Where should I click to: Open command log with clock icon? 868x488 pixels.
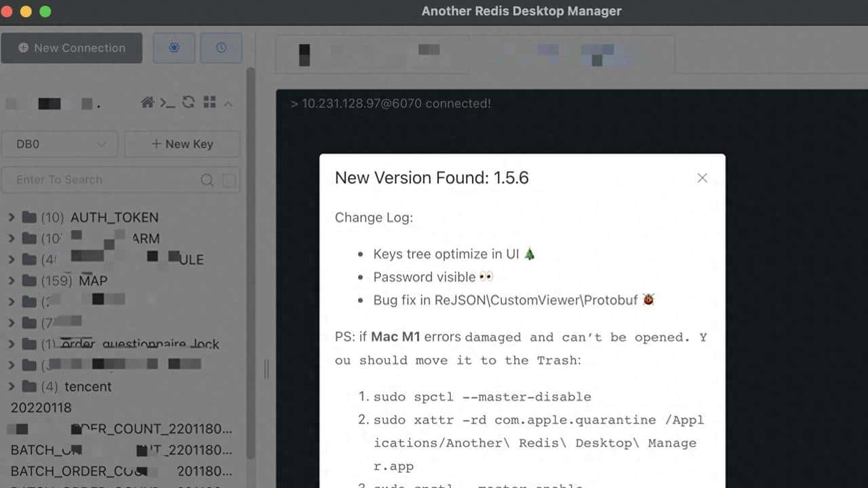[221, 48]
